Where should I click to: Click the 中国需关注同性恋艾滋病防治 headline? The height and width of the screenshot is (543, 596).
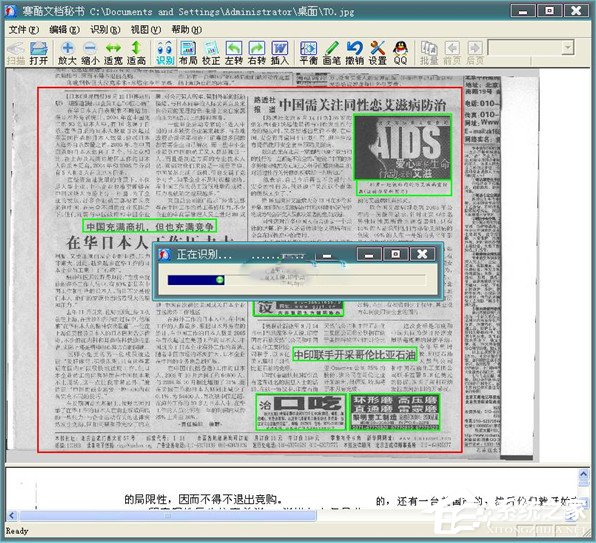point(362,104)
